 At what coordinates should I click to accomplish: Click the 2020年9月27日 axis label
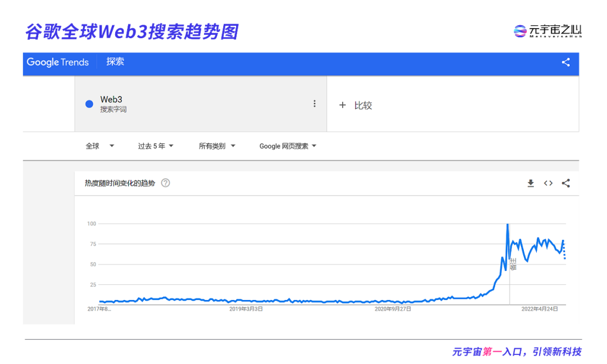point(392,309)
